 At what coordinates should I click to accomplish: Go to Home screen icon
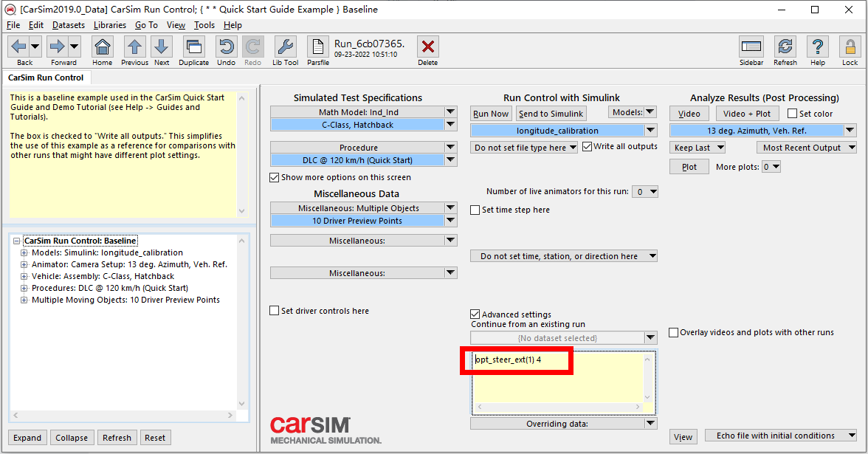103,47
